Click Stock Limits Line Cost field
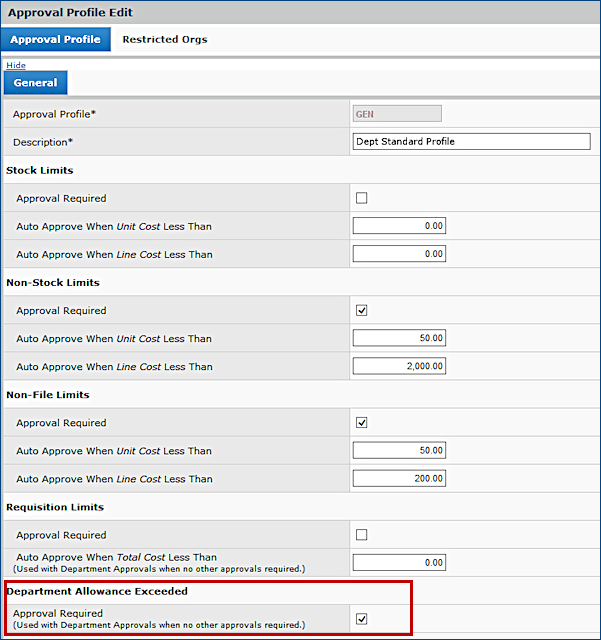 pyautogui.click(x=399, y=254)
